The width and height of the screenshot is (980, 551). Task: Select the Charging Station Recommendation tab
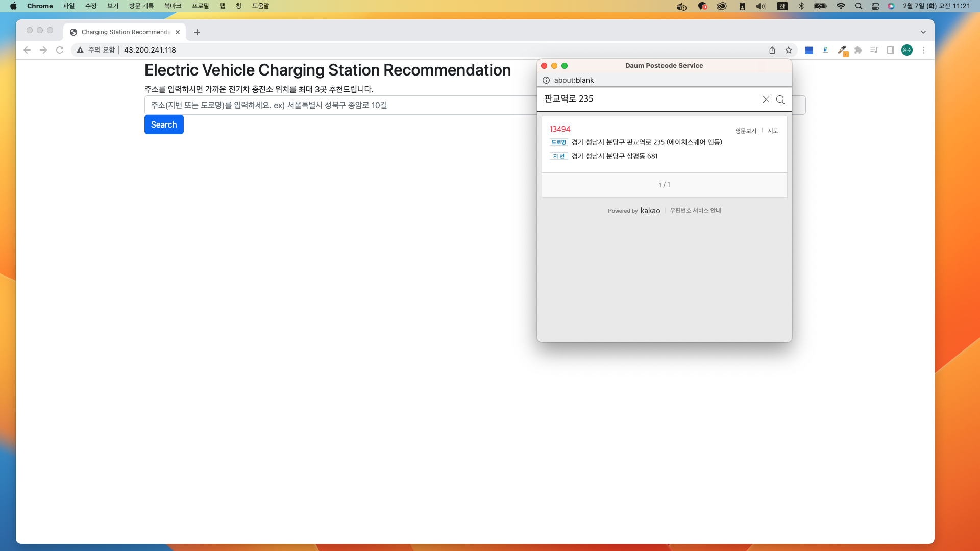[x=124, y=32]
